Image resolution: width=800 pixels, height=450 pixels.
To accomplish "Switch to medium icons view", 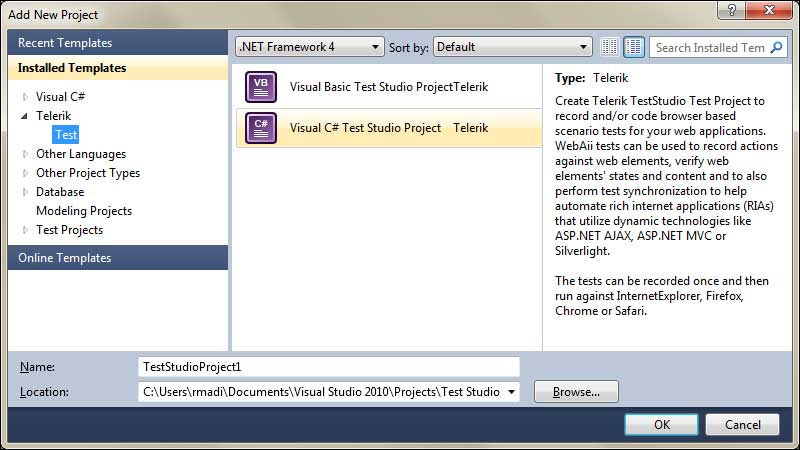I will [x=634, y=47].
